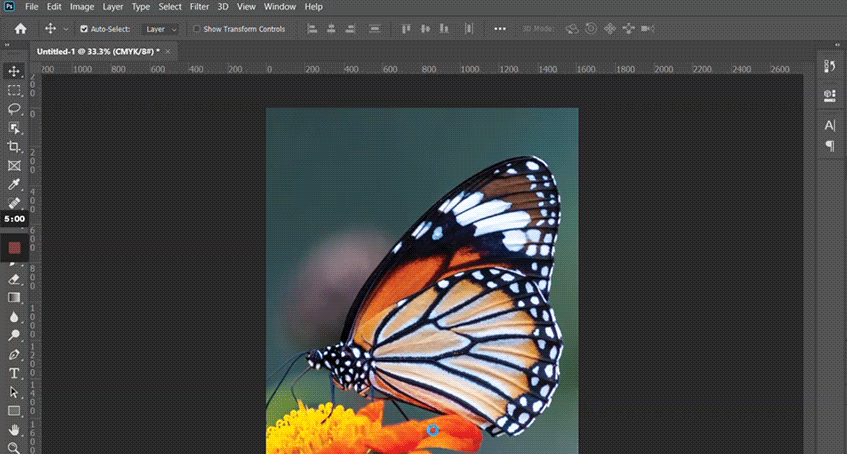
Task: Click the distribute vertically icon
Action: click(x=468, y=29)
